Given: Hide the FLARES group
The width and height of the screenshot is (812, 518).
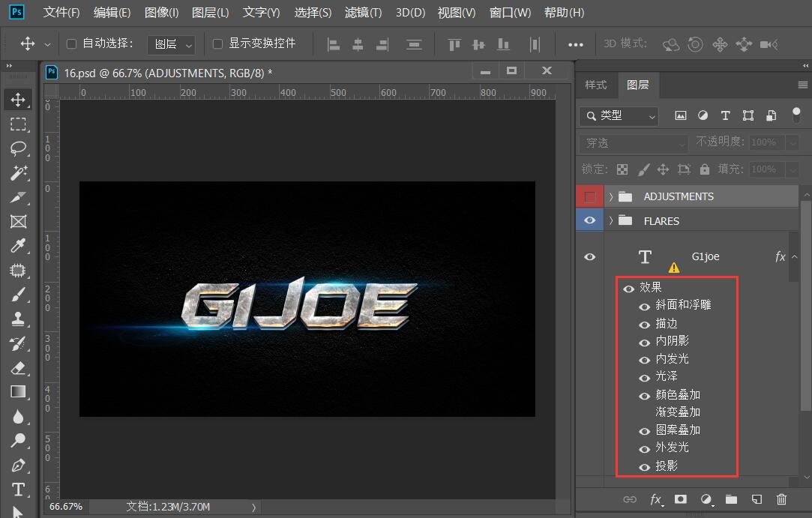Looking at the screenshot, I should (x=590, y=220).
